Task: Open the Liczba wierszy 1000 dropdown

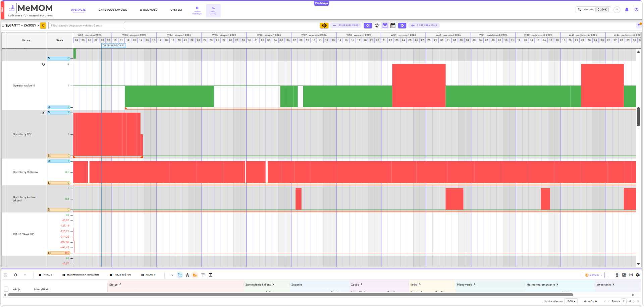Action: [x=571, y=301]
